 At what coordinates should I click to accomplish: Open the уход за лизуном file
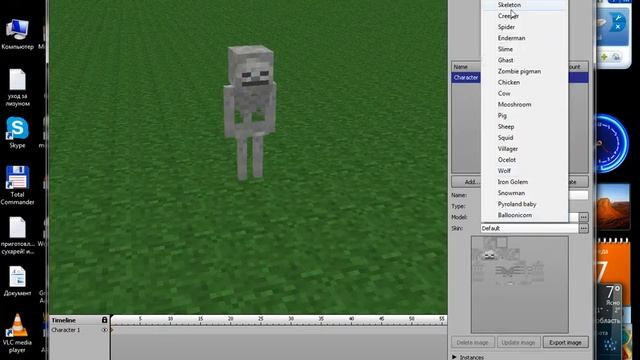tap(17, 88)
